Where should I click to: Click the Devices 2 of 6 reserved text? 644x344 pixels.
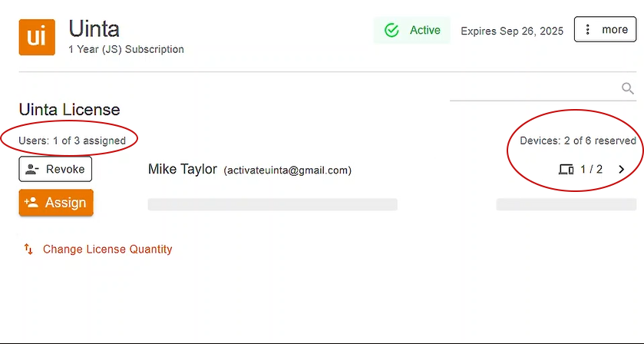point(578,141)
